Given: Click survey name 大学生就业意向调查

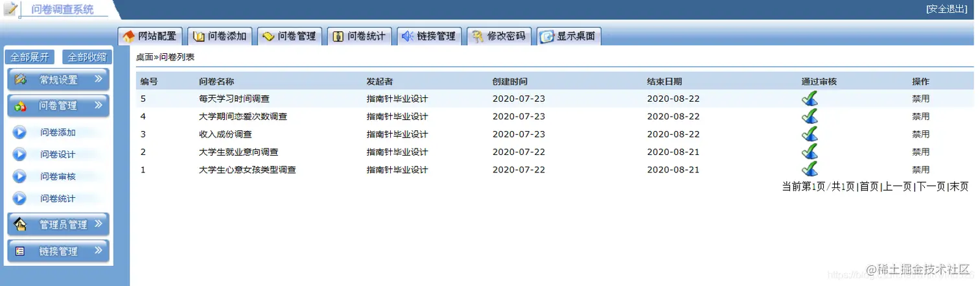Looking at the screenshot, I should click(239, 152).
